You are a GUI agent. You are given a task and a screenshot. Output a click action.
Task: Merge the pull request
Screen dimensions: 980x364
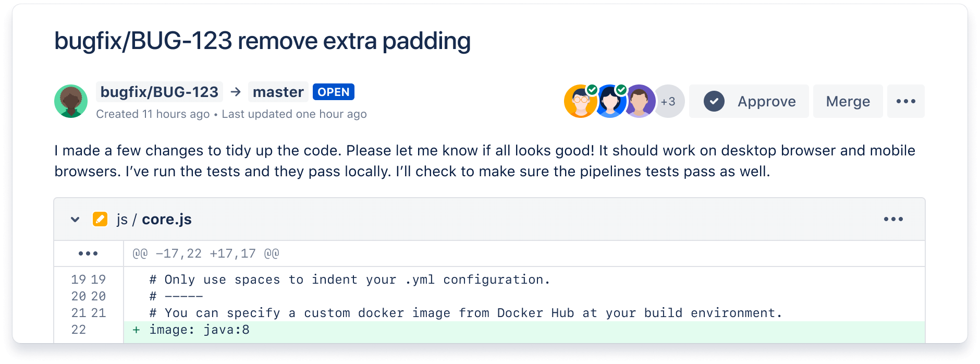pyautogui.click(x=848, y=101)
